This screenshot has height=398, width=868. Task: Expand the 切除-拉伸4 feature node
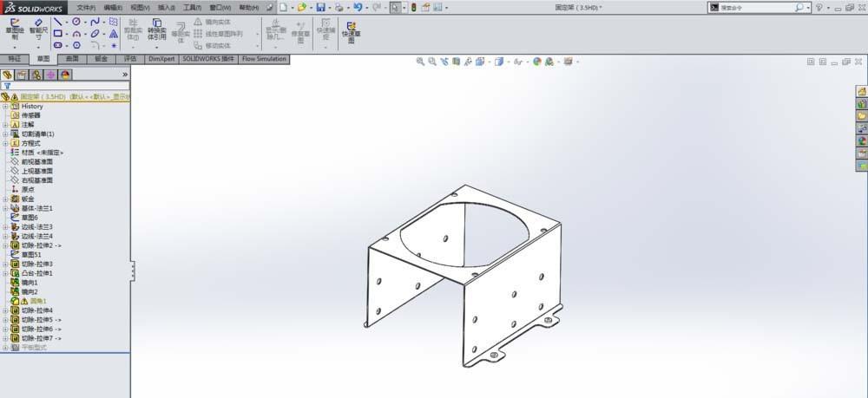(5, 310)
